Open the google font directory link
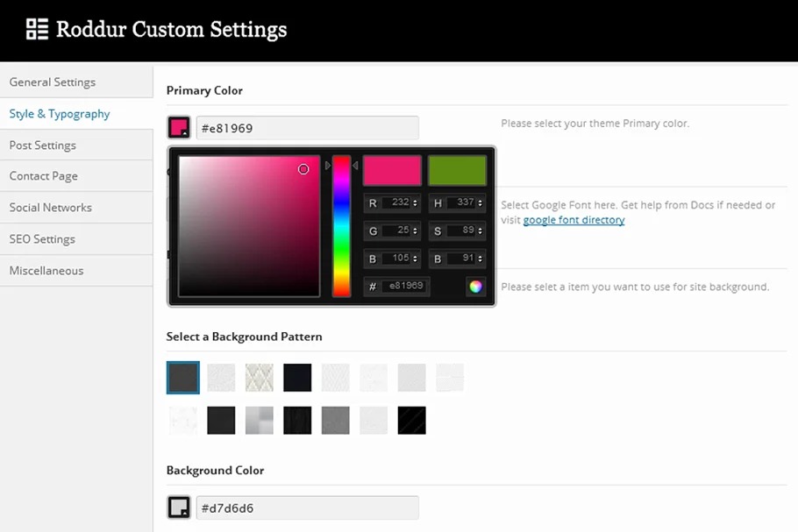This screenshot has height=532, width=798. pos(574,220)
